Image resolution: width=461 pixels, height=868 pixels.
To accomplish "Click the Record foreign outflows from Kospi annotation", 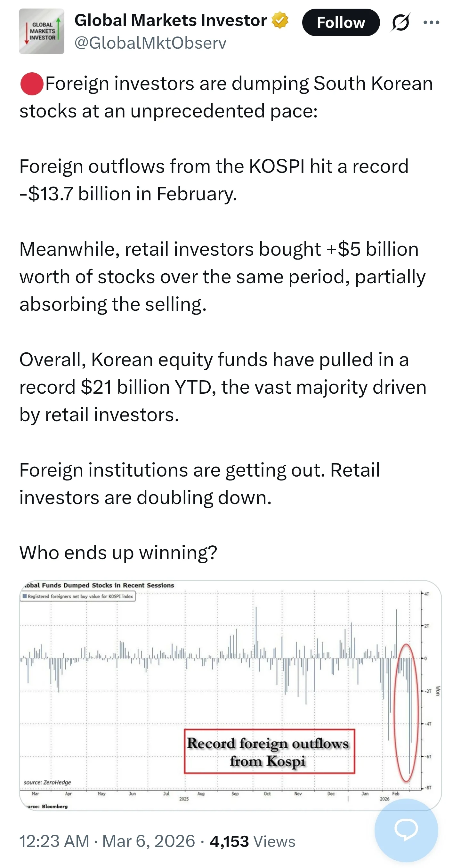I will coord(269,751).
